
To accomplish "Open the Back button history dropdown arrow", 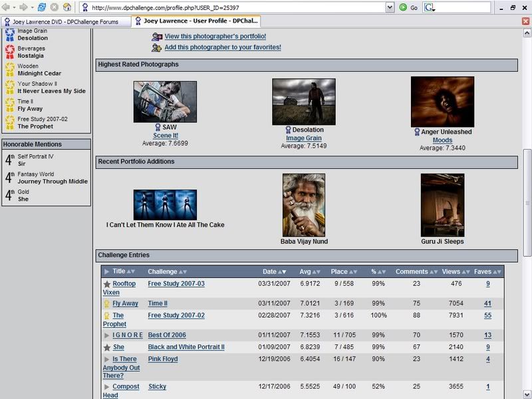I will pos(14,7).
